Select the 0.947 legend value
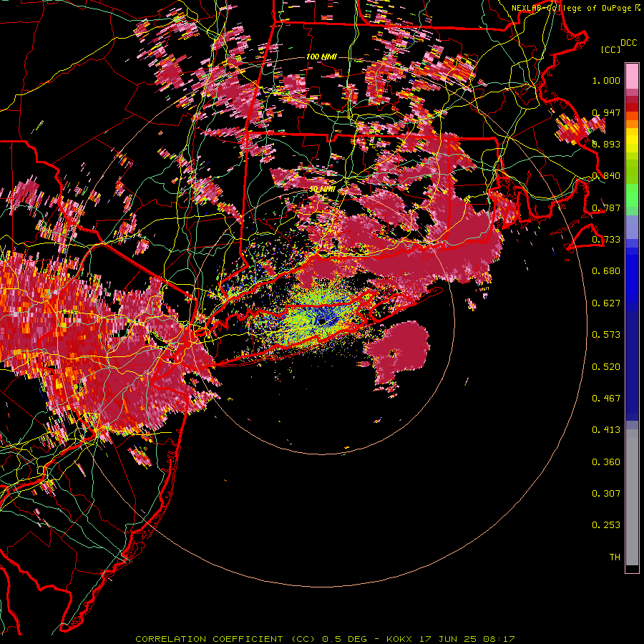 pyautogui.click(x=606, y=112)
